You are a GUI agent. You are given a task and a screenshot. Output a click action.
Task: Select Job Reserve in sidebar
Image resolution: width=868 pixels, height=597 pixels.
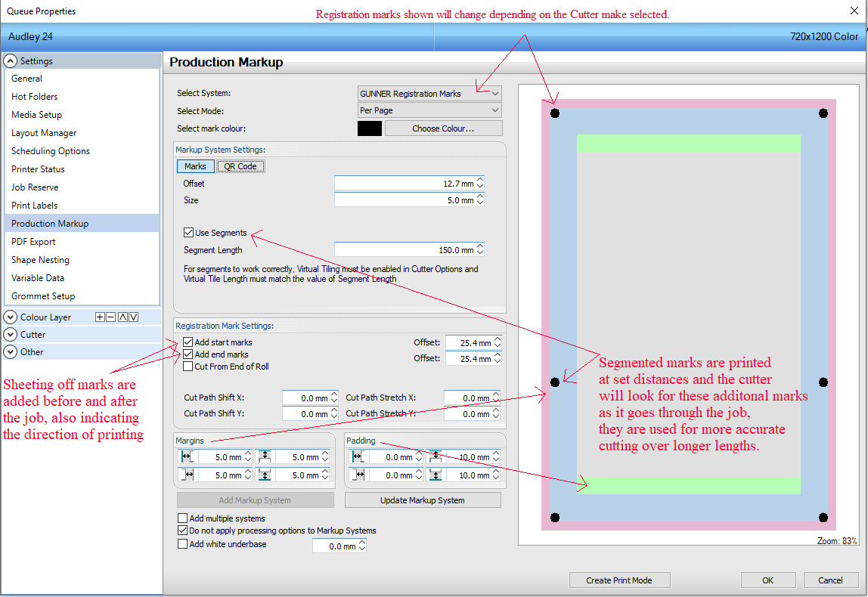[x=82, y=187]
